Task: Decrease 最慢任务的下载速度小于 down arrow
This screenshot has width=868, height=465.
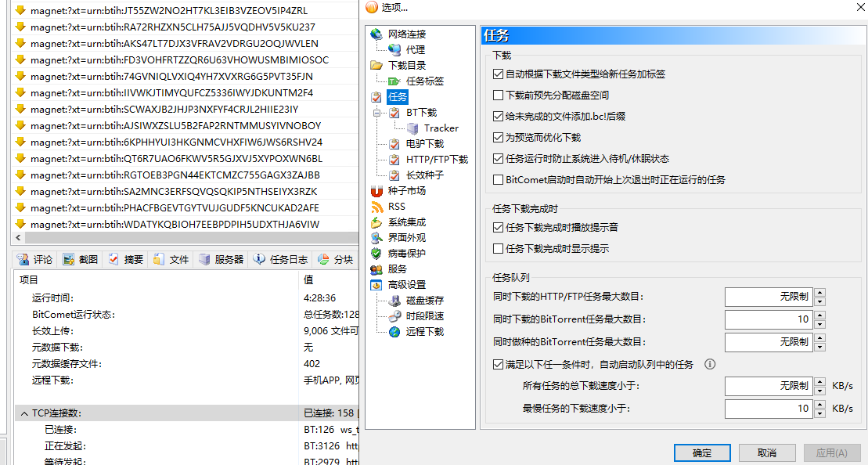Action: pos(819,413)
